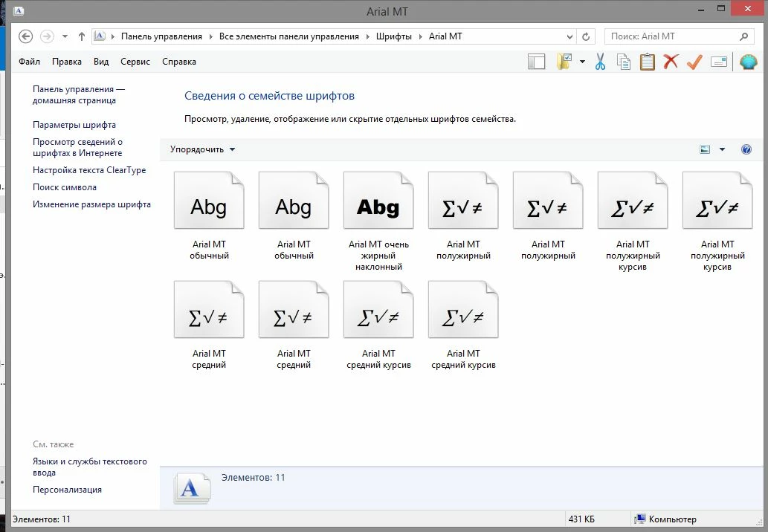Click the change view icon
The height and width of the screenshot is (532, 768).
(705, 149)
